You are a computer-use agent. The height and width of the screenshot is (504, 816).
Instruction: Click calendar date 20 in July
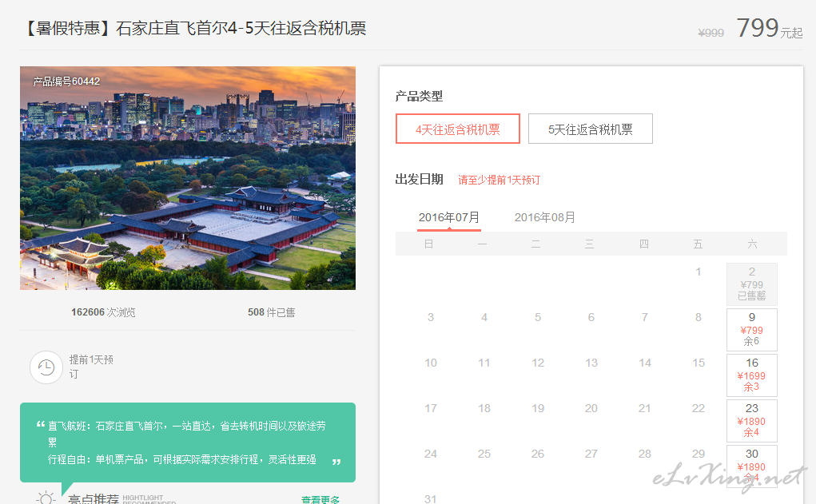591,408
